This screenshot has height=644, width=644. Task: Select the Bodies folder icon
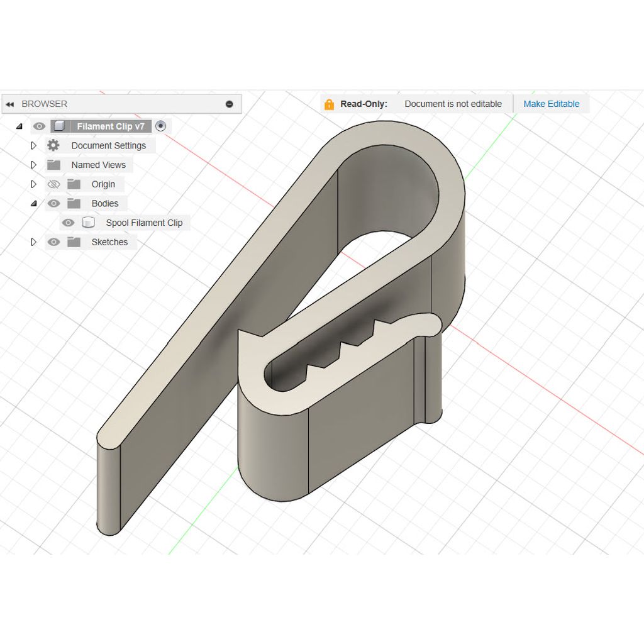(74, 203)
